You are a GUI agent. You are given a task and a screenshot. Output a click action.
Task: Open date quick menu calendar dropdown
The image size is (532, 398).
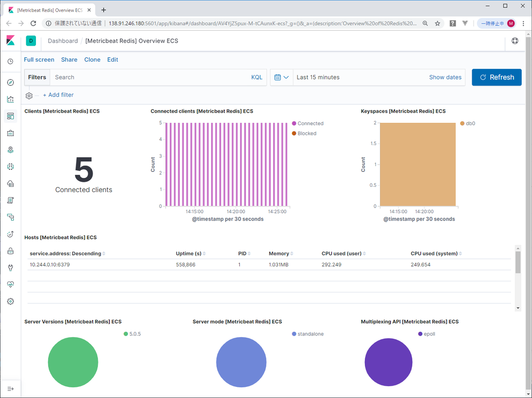[x=282, y=77]
